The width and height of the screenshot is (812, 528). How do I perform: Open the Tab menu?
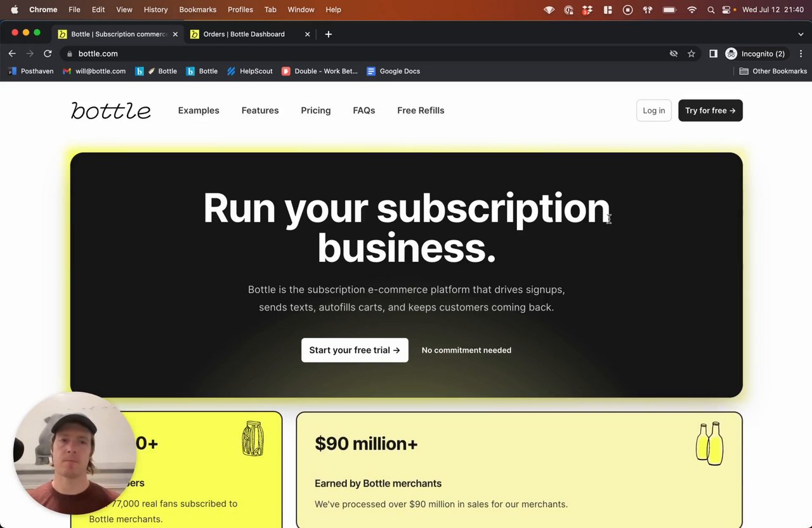(270, 10)
